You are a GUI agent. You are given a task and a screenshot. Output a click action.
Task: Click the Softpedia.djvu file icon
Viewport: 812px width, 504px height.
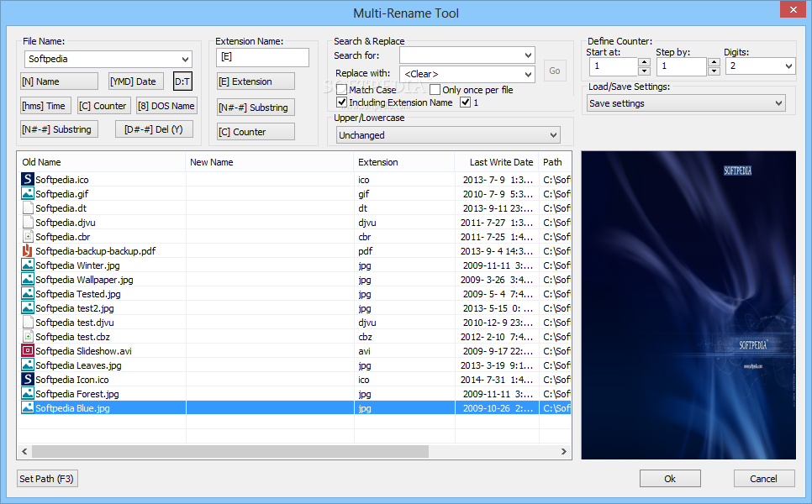(x=28, y=222)
